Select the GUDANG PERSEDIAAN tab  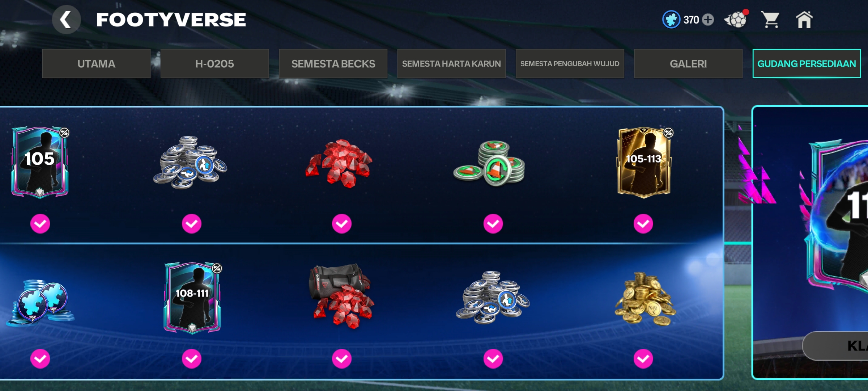[807, 64]
